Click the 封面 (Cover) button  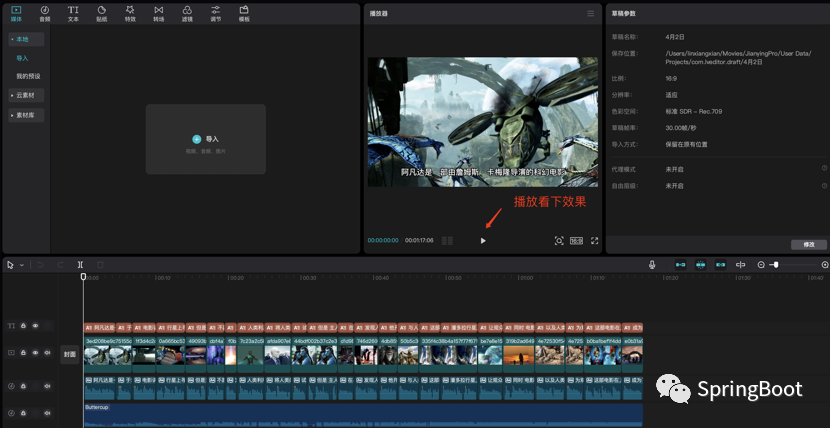pos(70,354)
